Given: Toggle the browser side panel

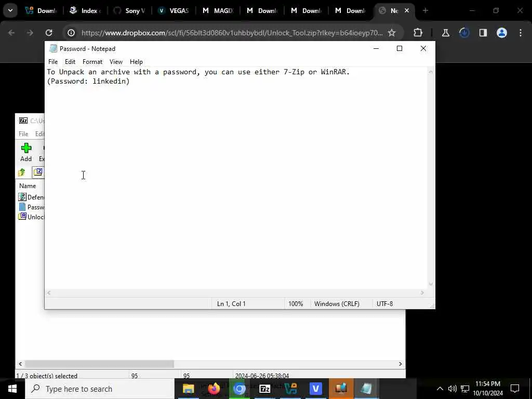Looking at the screenshot, I should pos(483,33).
